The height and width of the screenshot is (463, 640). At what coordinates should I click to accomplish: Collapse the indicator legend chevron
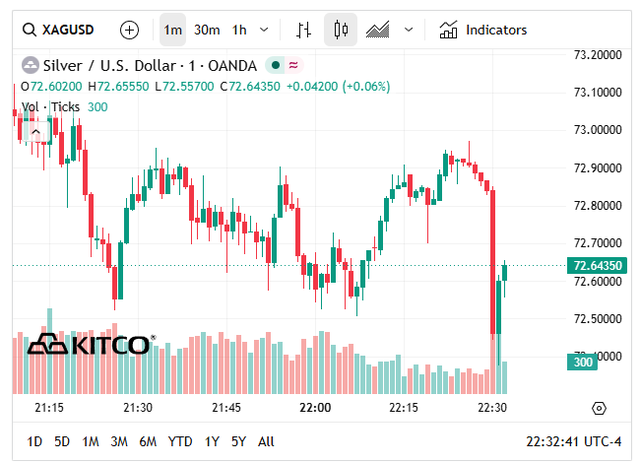pos(36,131)
